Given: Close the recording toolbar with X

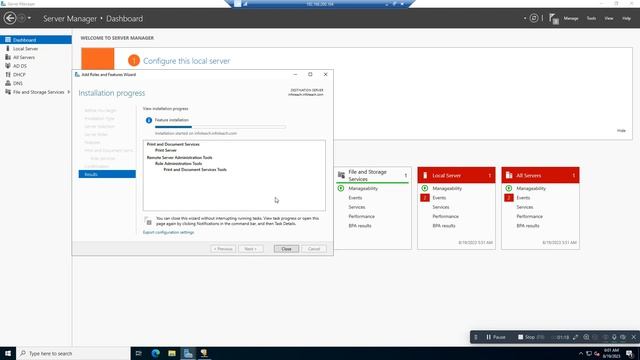Looking at the screenshot, I should pos(634,337).
